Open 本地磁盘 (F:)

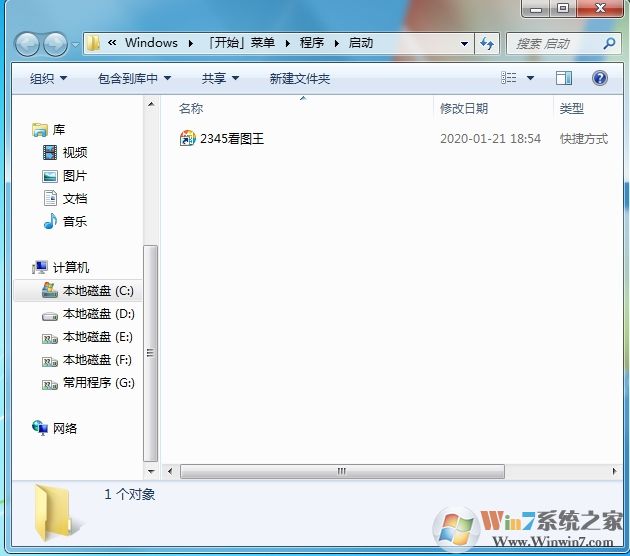point(97,360)
